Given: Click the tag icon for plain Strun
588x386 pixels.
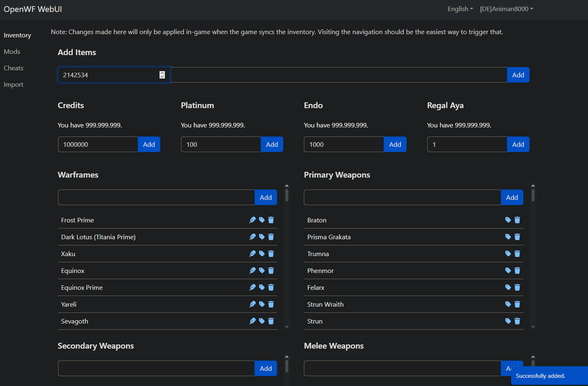Looking at the screenshot, I should (508, 321).
